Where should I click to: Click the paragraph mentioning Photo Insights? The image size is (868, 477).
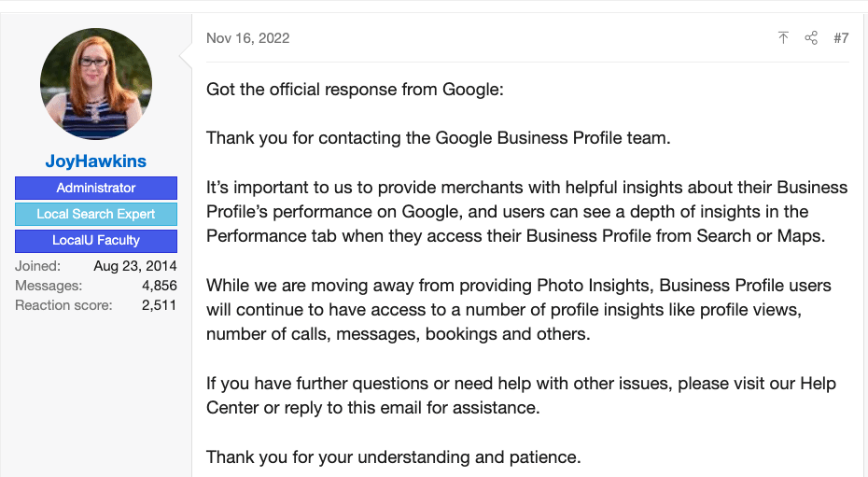[x=519, y=309]
